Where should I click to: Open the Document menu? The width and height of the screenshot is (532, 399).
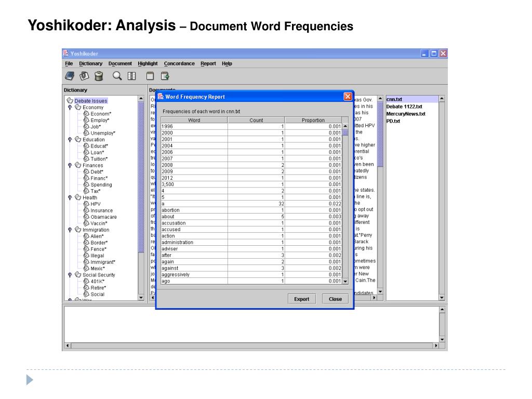120,63
